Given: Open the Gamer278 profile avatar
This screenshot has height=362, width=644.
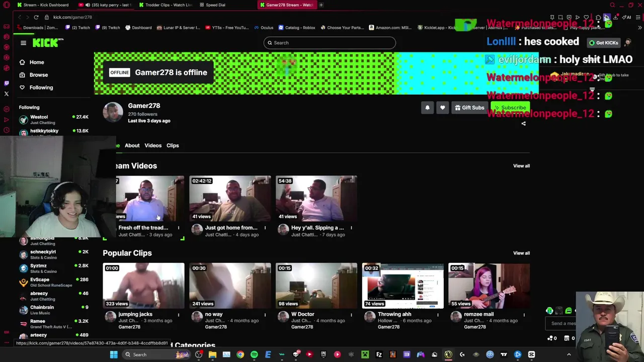Looking at the screenshot, I should [x=113, y=112].
